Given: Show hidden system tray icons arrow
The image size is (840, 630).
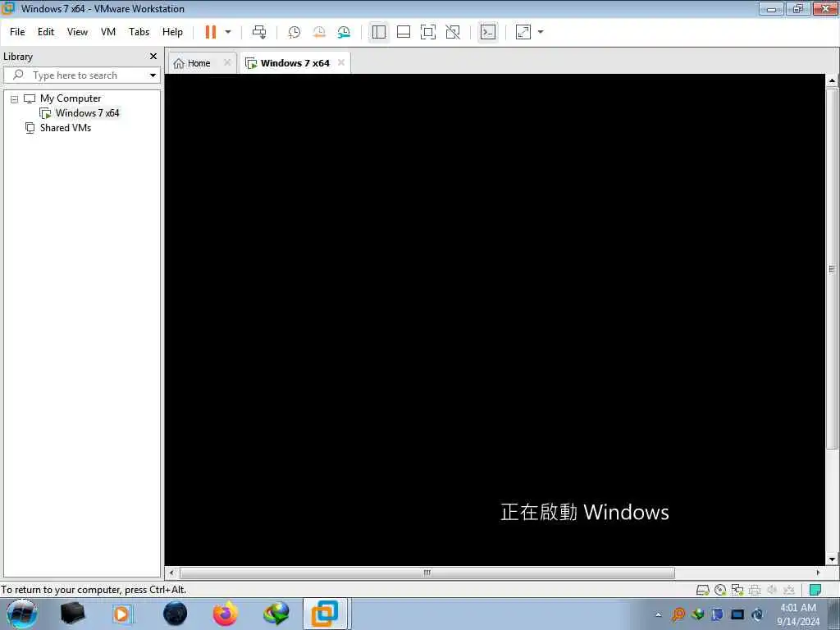Looking at the screenshot, I should tap(659, 614).
